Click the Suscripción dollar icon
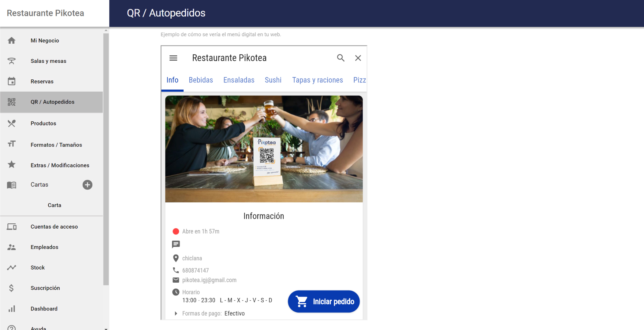 11,288
